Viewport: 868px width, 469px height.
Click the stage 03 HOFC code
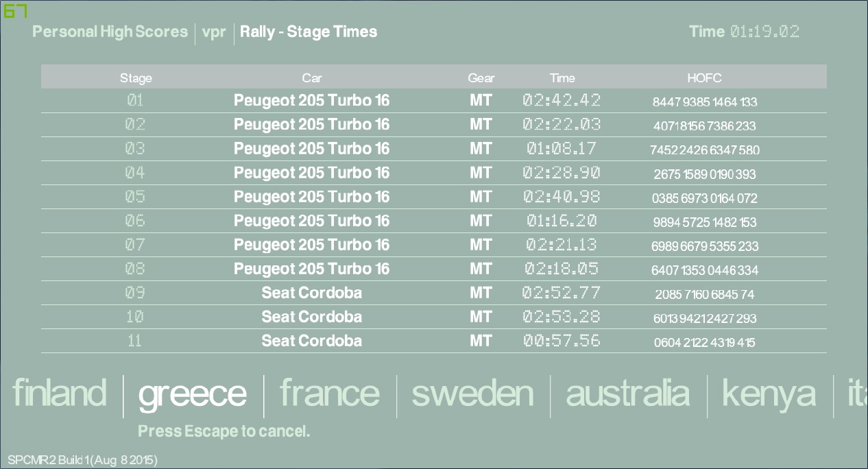tap(704, 150)
